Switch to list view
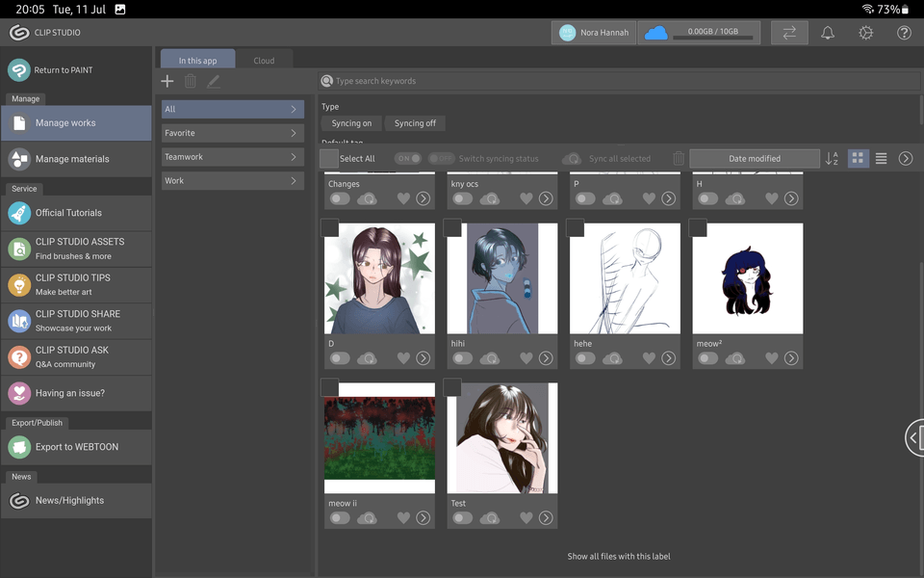Screen dimensions: 924x578 point(881,158)
